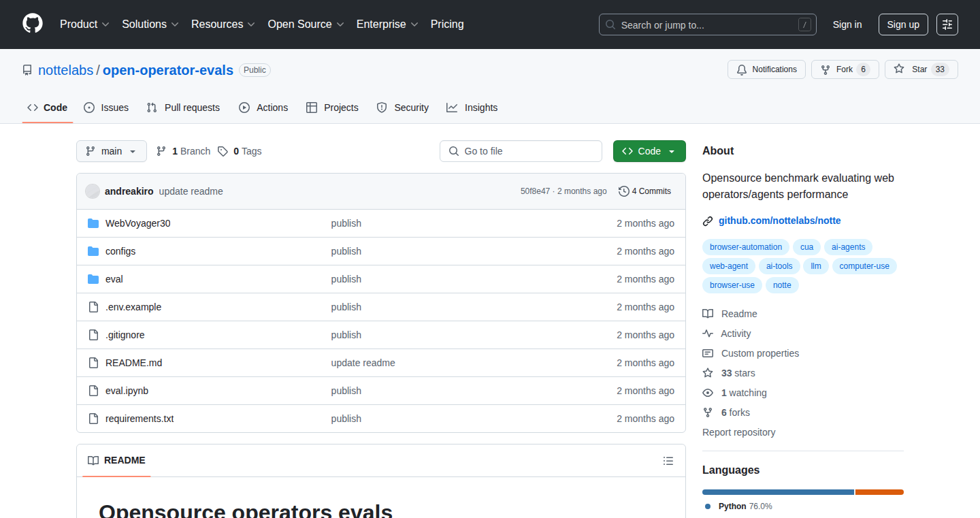Screen dimensions: 980x518
Task: Switch to the Projects tab
Action: (x=332, y=108)
